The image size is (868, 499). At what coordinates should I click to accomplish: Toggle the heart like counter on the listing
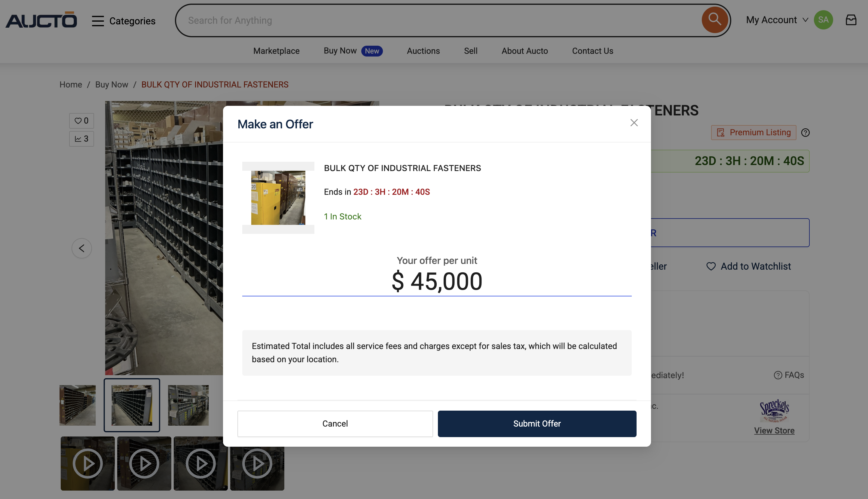click(81, 121)
